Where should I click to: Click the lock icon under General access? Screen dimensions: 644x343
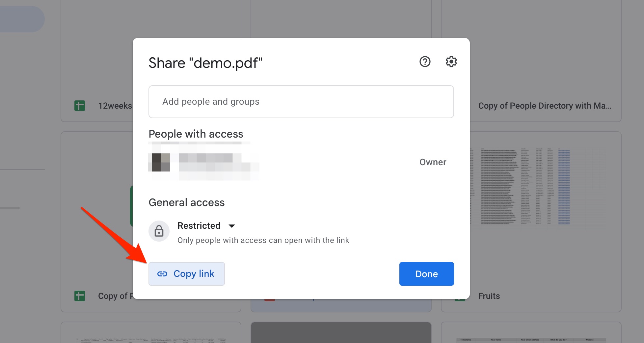point(159,231)
